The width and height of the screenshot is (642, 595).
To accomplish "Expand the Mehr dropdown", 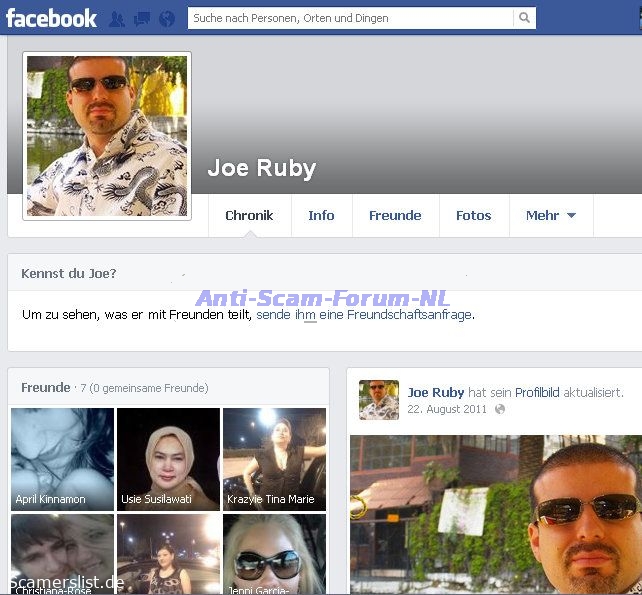I will pos(550,215).
